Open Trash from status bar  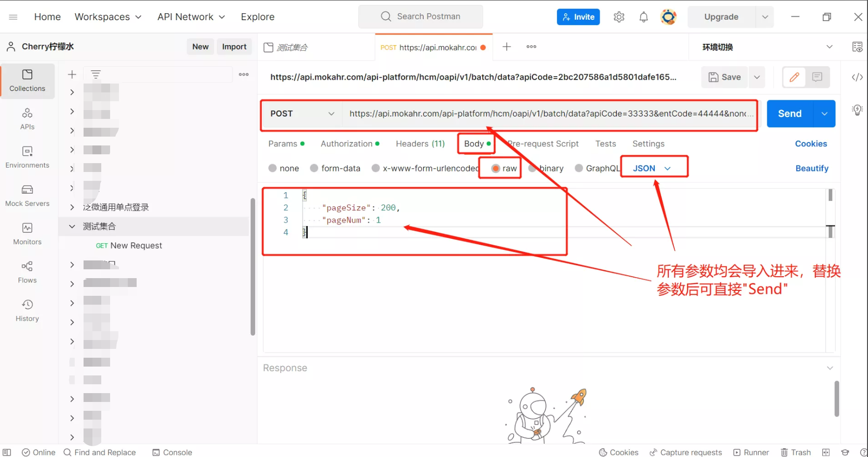coord(796,452)
